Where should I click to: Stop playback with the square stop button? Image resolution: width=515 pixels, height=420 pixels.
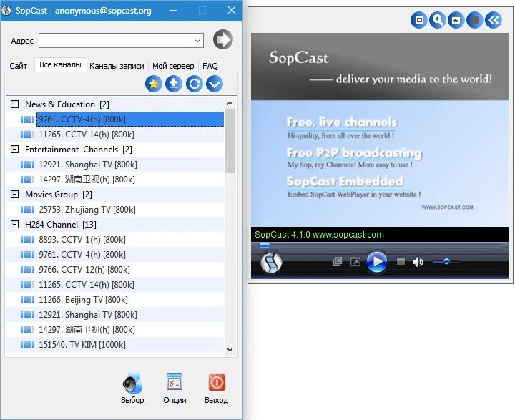coord(401,262)
